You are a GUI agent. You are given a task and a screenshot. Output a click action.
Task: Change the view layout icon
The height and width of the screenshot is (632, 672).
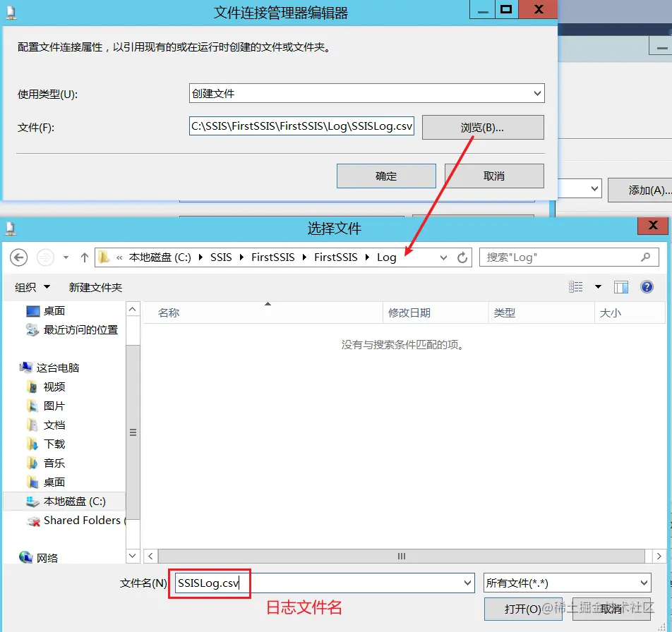coord(575,287)
